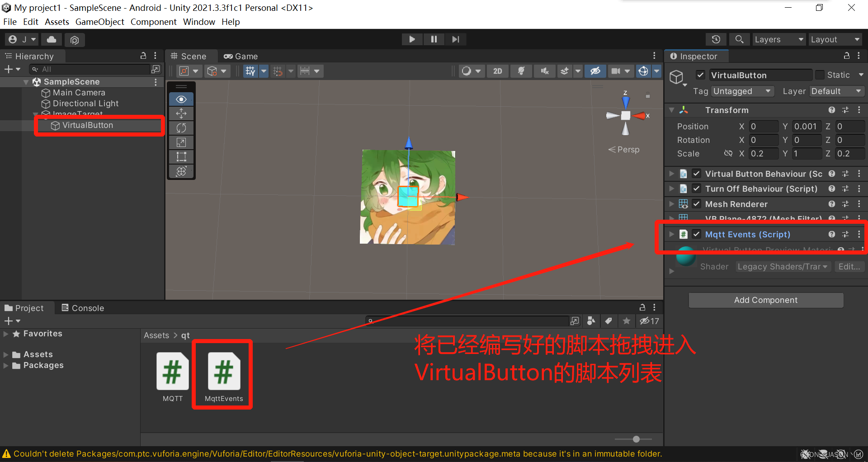The image size is (868, 462).
Task: Open the GameObject menu
Action: 99,22
